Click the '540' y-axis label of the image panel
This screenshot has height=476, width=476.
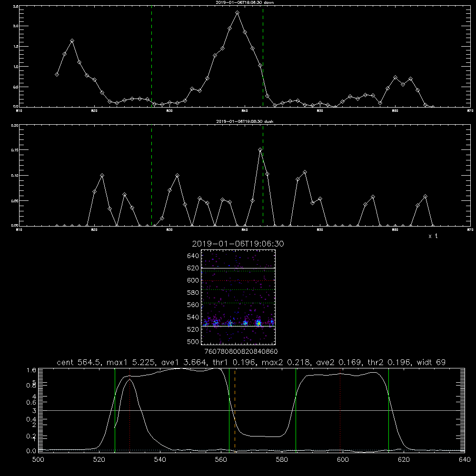pos(193,317)
